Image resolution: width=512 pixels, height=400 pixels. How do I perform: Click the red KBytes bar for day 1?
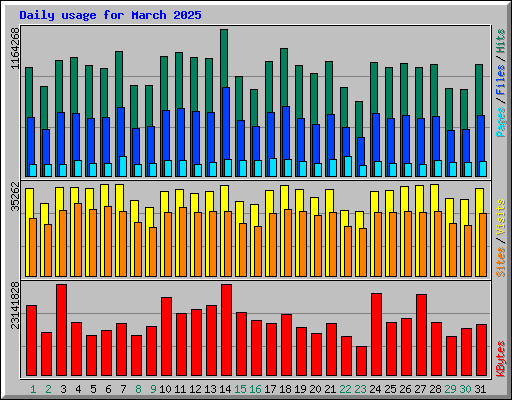(x=31, y=341)
